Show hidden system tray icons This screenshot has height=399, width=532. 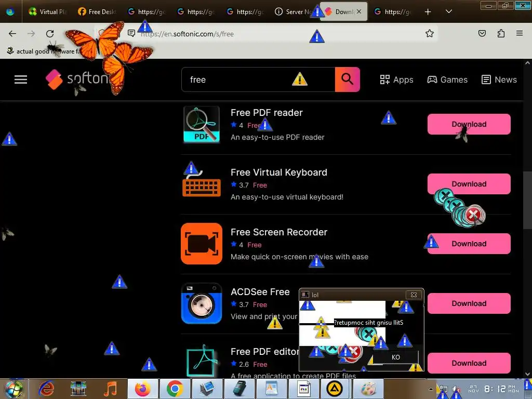431,389
